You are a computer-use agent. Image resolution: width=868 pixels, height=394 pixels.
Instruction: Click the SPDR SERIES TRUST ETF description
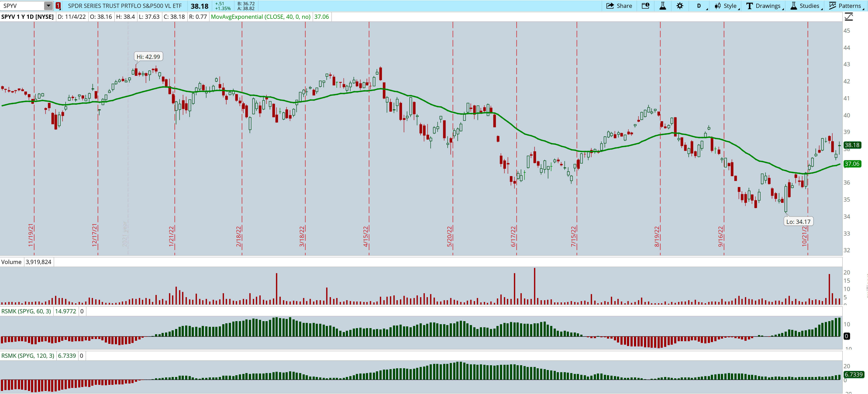click(125, 6)
